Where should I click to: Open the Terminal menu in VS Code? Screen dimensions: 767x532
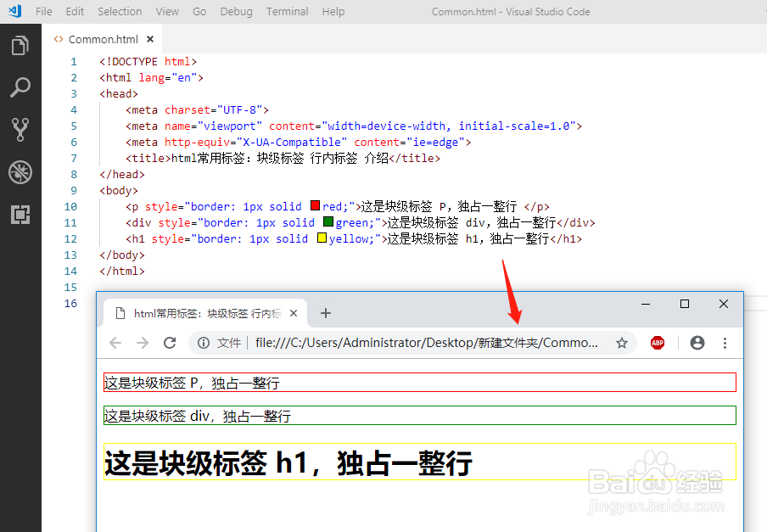[x=287, y=11]
